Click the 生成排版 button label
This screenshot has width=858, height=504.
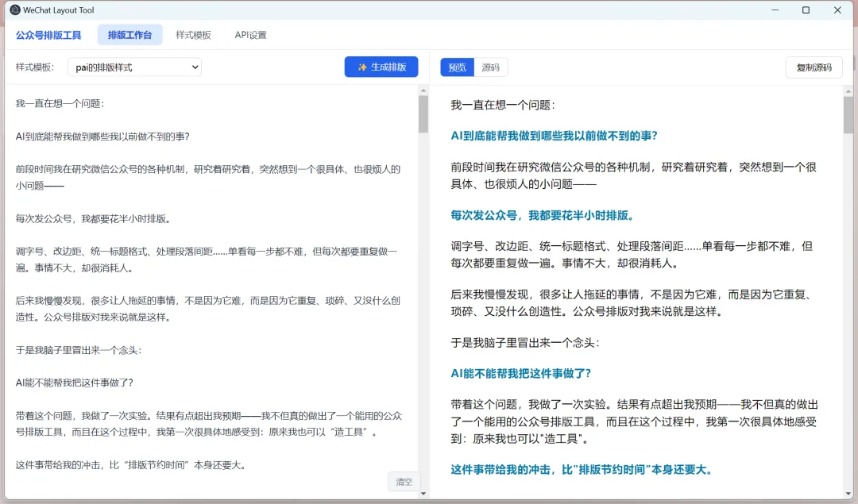[388, 67]
